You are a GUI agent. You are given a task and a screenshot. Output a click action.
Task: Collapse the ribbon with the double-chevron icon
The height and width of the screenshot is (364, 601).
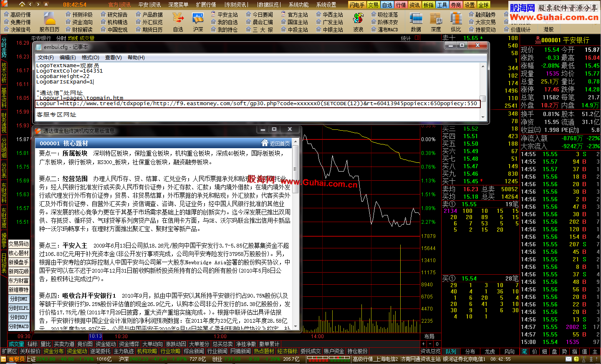[x=45, y=5]
